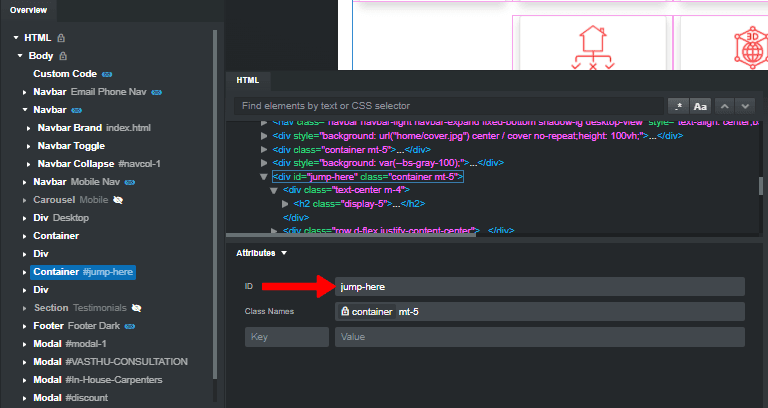The width and height of the screenshot is (768, 408).
Task: Click the lock icon on the container class
Action: pos(345,312)
